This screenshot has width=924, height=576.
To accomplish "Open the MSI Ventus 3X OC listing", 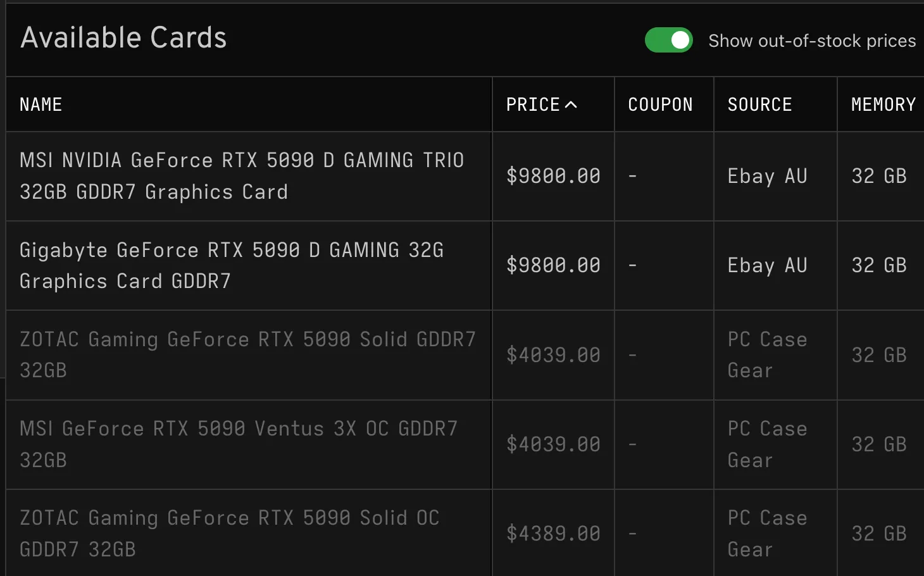I will pyautogui.click(x=239, y=444).
